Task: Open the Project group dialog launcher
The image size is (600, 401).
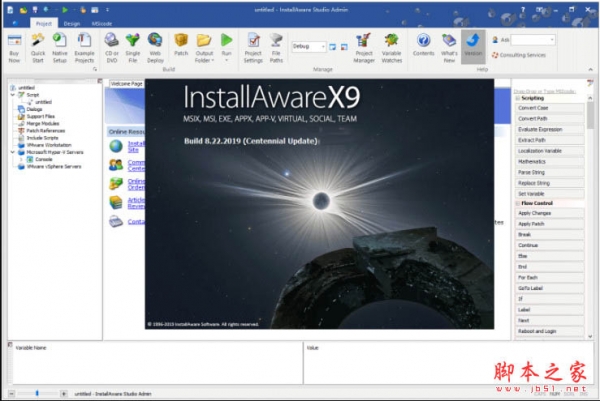Action: (95, 69)
